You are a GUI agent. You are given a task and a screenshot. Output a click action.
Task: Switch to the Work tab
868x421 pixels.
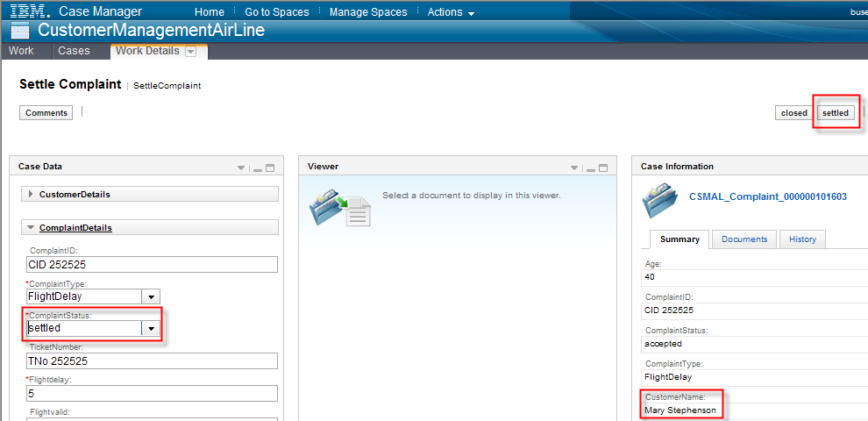(x=21, y=51)
